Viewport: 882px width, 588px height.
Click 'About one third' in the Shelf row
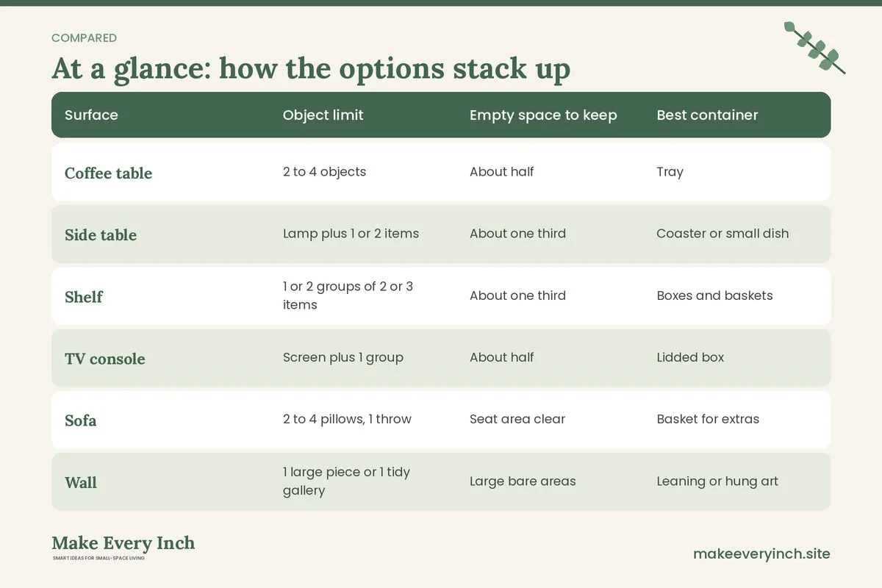[x=517, y=295]
